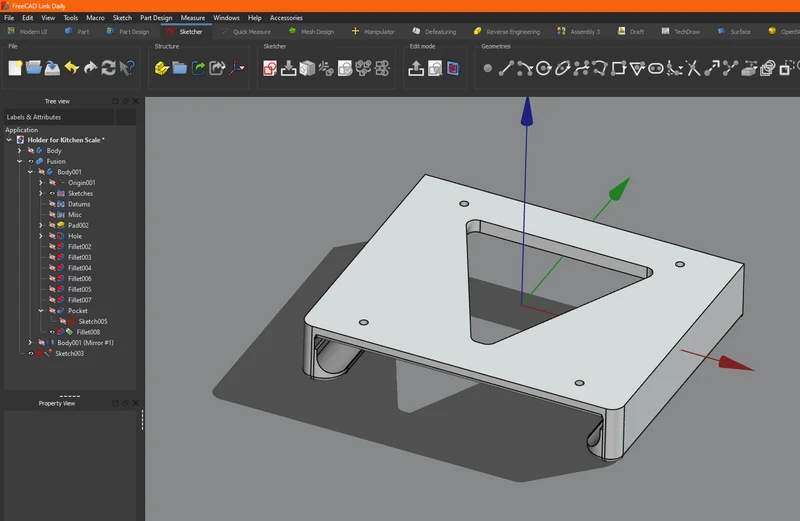
Task: Click the red X axis arrow
Action: point(736,363)
